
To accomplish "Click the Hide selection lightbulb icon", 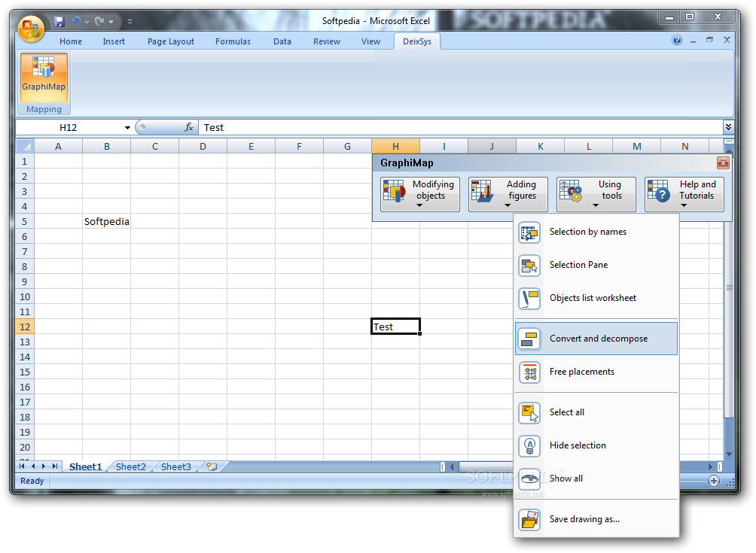I will pyautogui.click(x=529, y=446).
